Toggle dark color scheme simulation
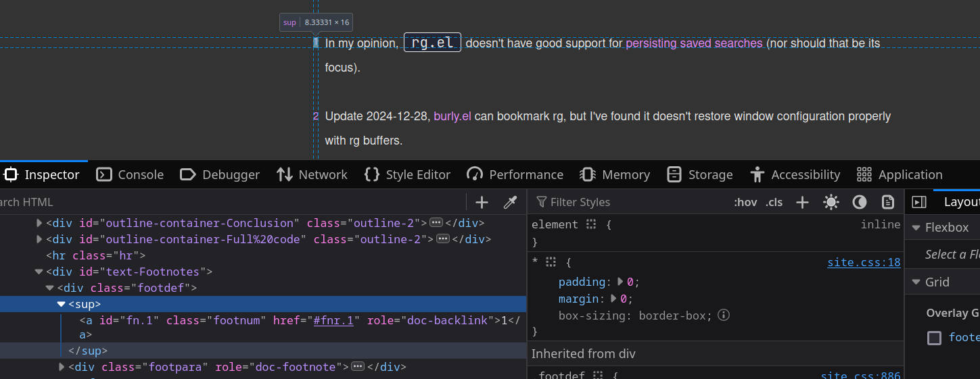 (x=860, y=202)
